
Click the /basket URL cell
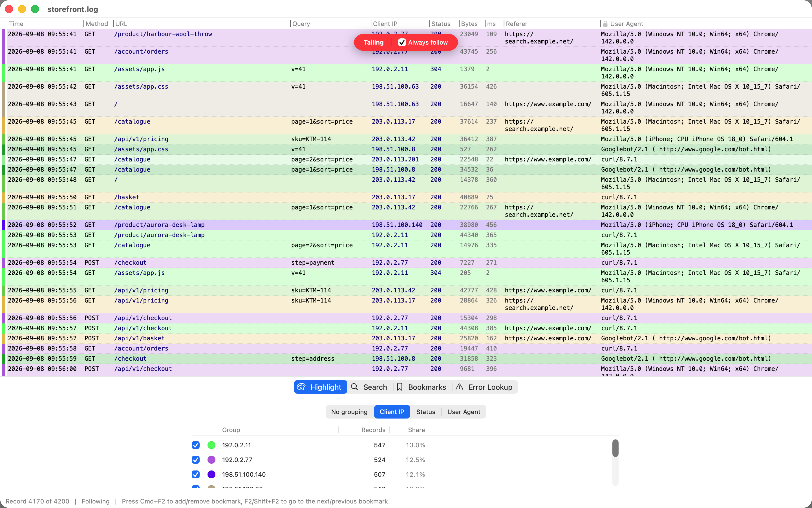(x=127, y=197)
